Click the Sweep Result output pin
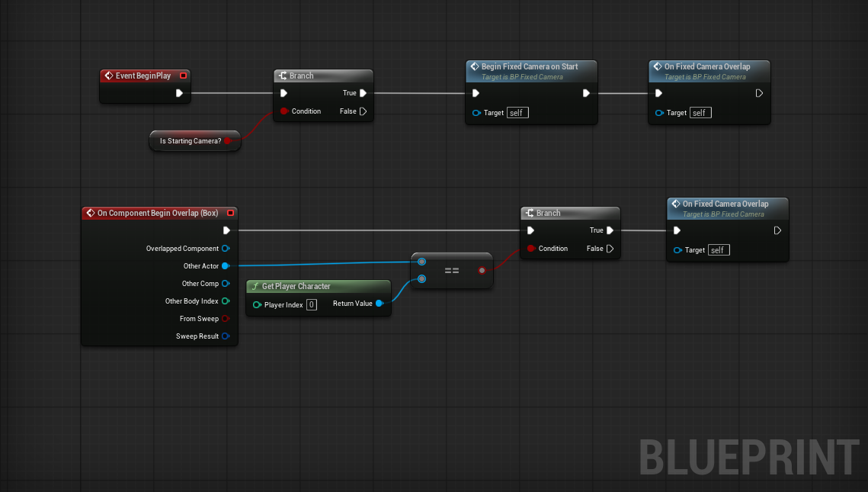Screen dimensions: 868x492 pyautogui.click(x=226, y=336)
